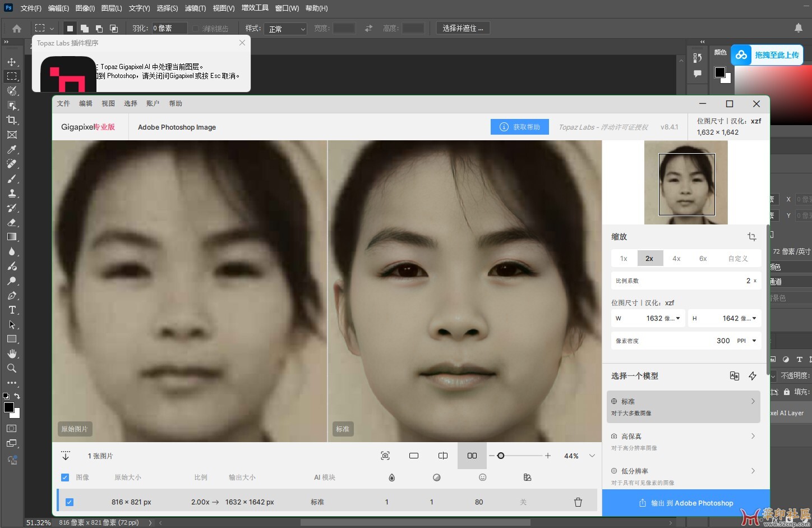Click 输出 到 Adobe Photoshop button
The width and height of the screenshot is (812, 528).
(686, 503)
